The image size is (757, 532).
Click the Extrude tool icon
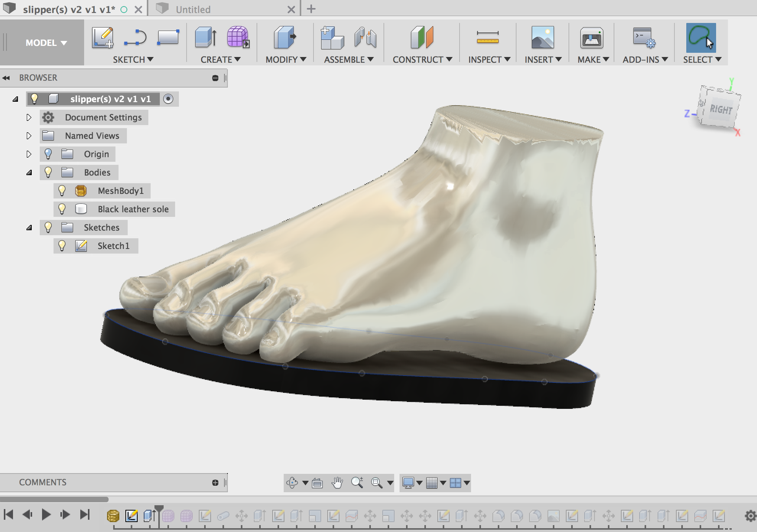206,37
